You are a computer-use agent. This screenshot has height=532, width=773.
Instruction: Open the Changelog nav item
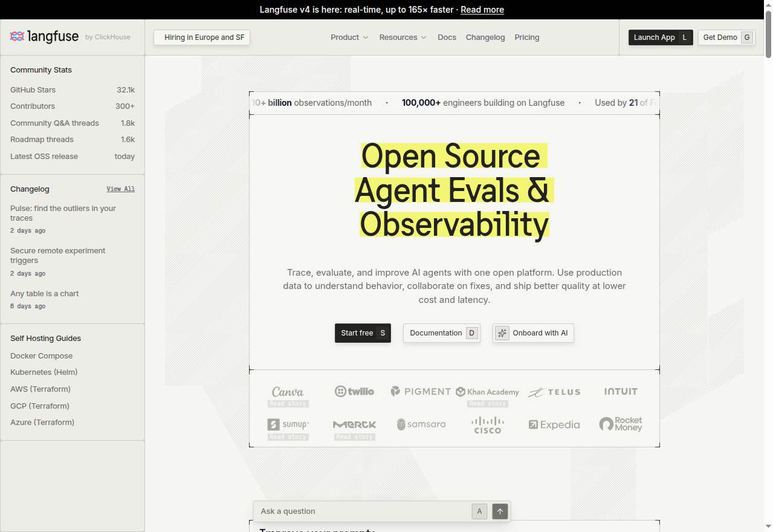[x=485, y=37]
